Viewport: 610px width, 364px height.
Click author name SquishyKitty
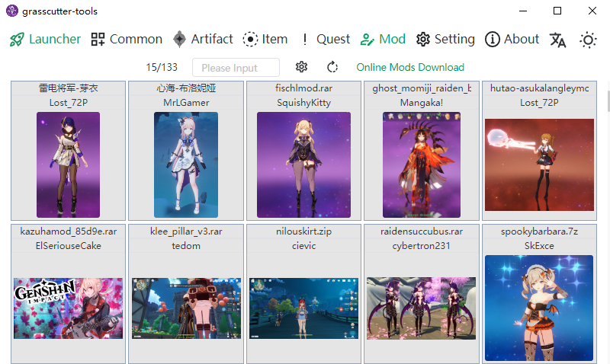(303, 103)
